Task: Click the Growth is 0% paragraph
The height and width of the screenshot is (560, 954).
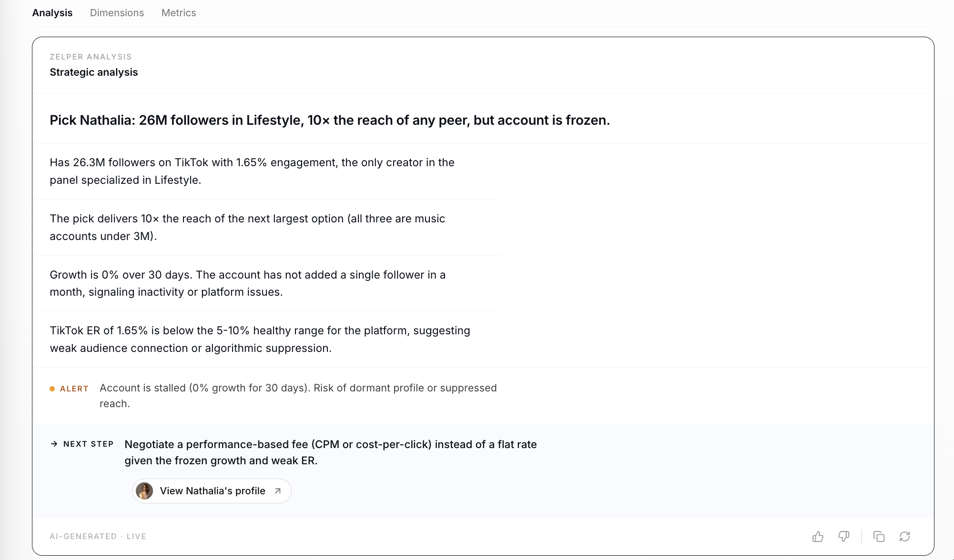Action: (x=248, y=283)
